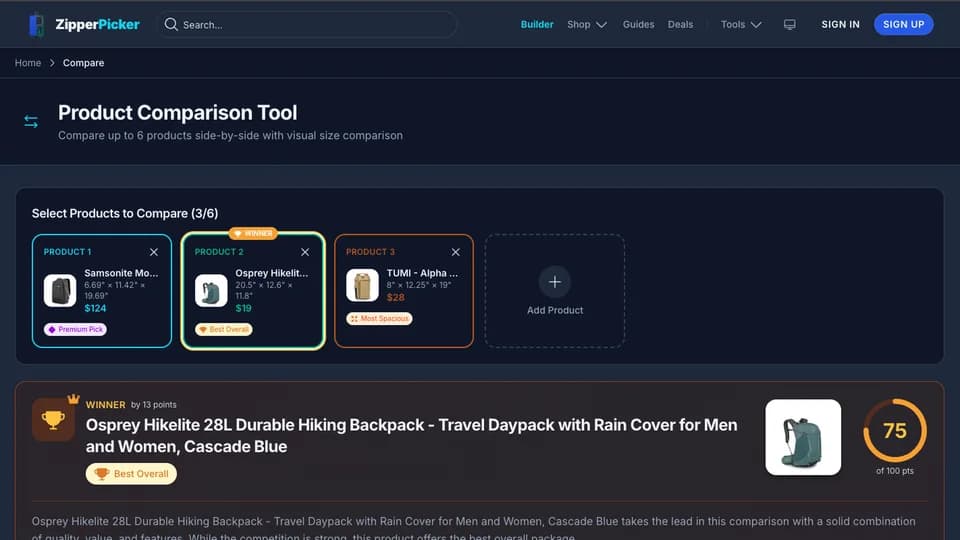Click the $28 price
The width and height of the screenshot is (960, 540).
(x=396, y=297)
